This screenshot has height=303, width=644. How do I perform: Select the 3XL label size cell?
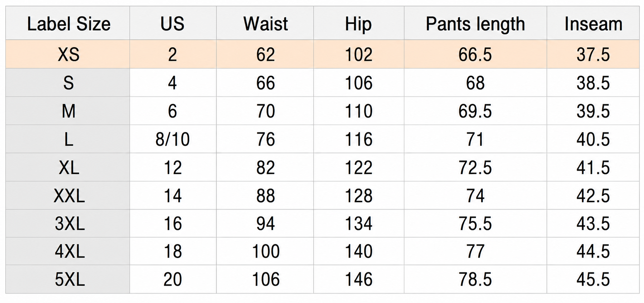68,223
